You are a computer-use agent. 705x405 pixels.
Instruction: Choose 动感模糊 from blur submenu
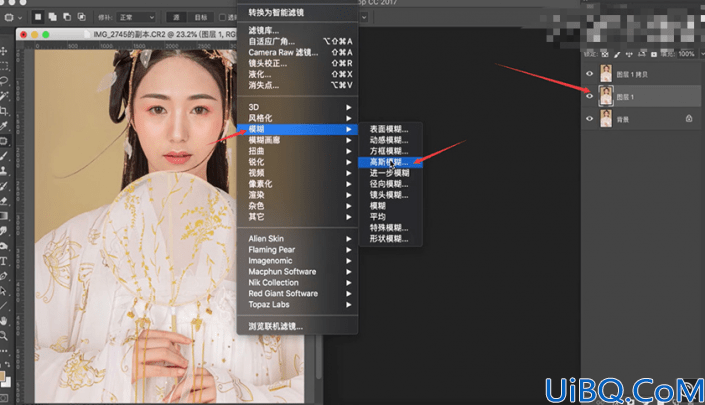(x=390, y=140)
